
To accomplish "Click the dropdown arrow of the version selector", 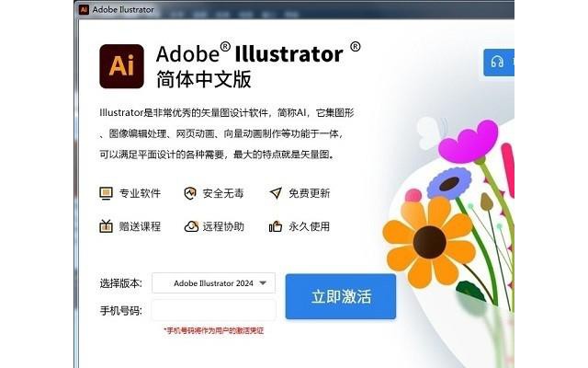I will click(263, 283).
